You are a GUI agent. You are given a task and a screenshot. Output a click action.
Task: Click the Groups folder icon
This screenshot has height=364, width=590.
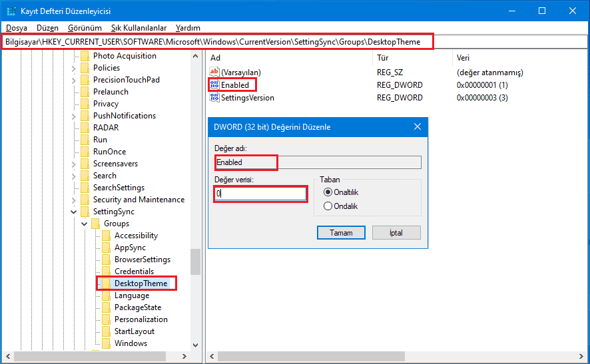(x=96, y=224)
